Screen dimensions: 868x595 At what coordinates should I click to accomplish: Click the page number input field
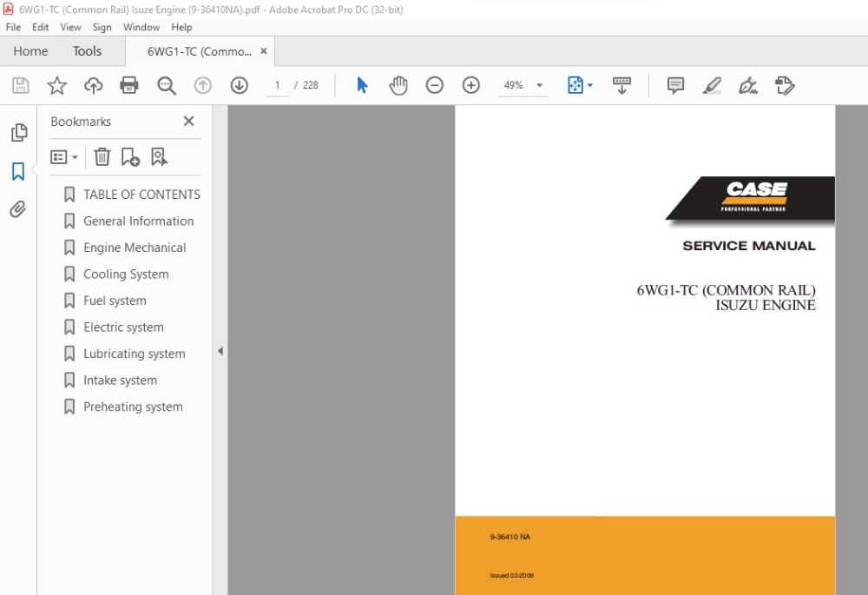(x=278, y=85)
